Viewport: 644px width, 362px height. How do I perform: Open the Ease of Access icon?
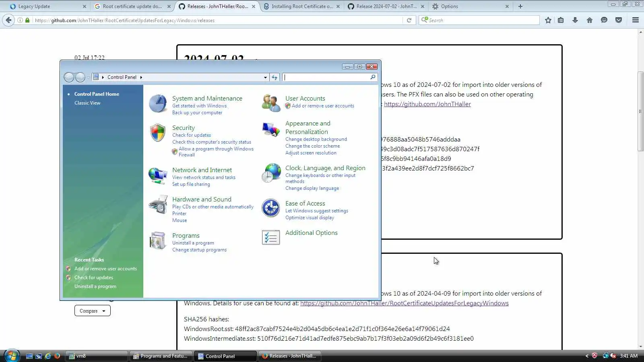(271, 208)
